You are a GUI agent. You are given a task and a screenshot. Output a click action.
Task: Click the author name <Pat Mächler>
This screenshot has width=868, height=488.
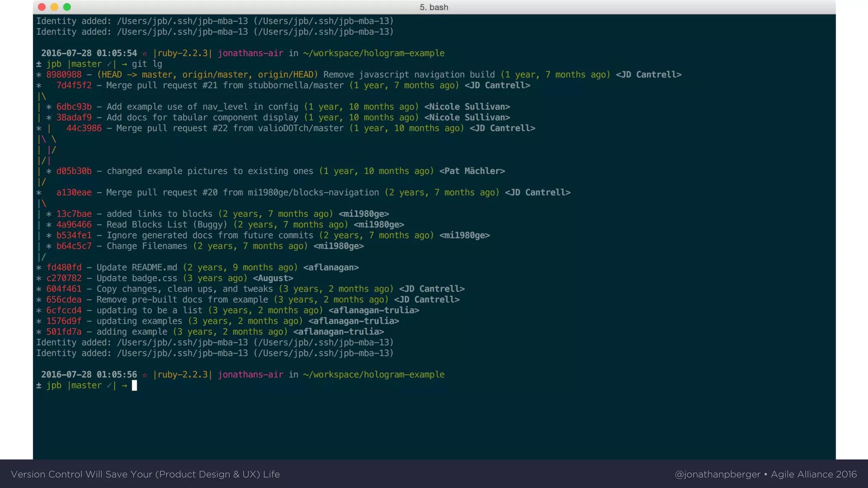tap(472, 171)
